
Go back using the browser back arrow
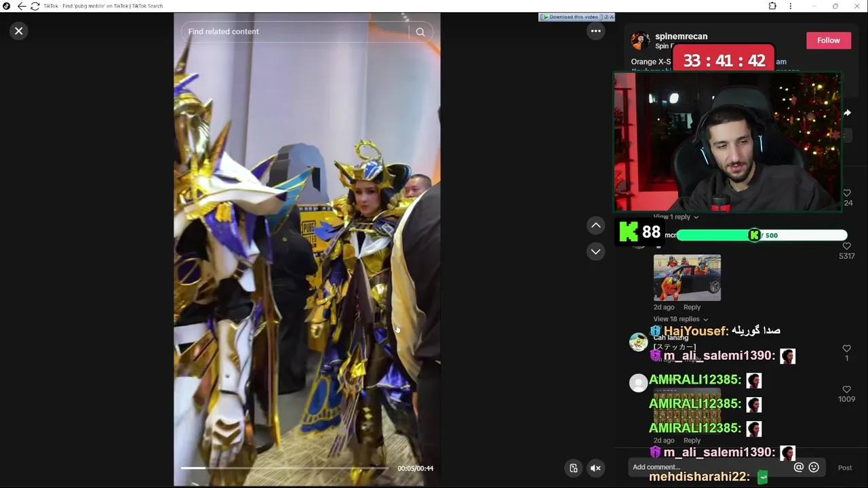[x=22, y=6]
